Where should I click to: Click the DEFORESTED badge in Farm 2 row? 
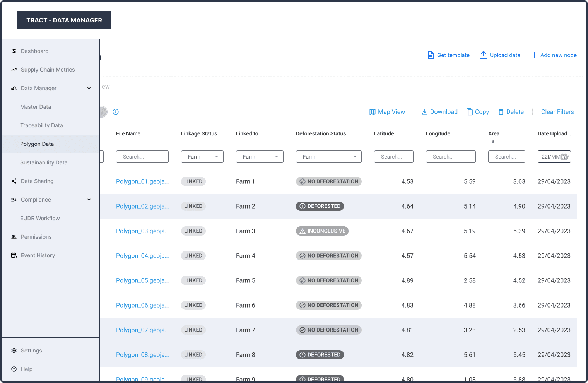(x=320, y=206)
